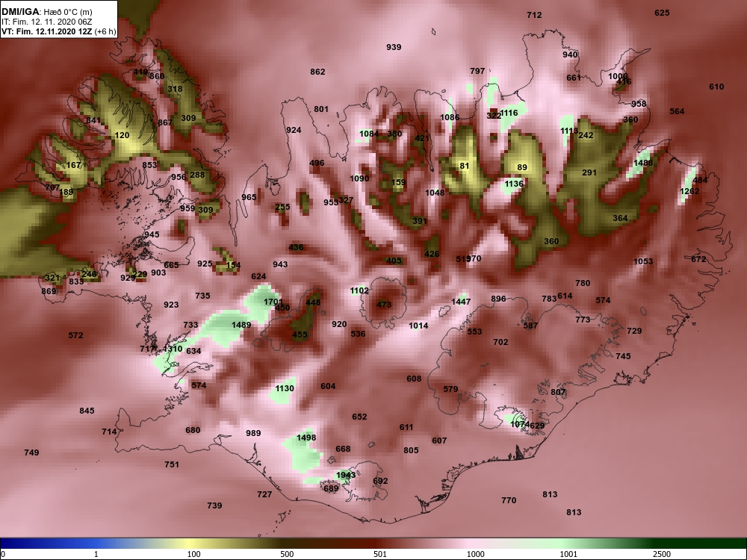Click the 989 value label
The width and height of the screenshot is (747, 560).
[253, 433]
